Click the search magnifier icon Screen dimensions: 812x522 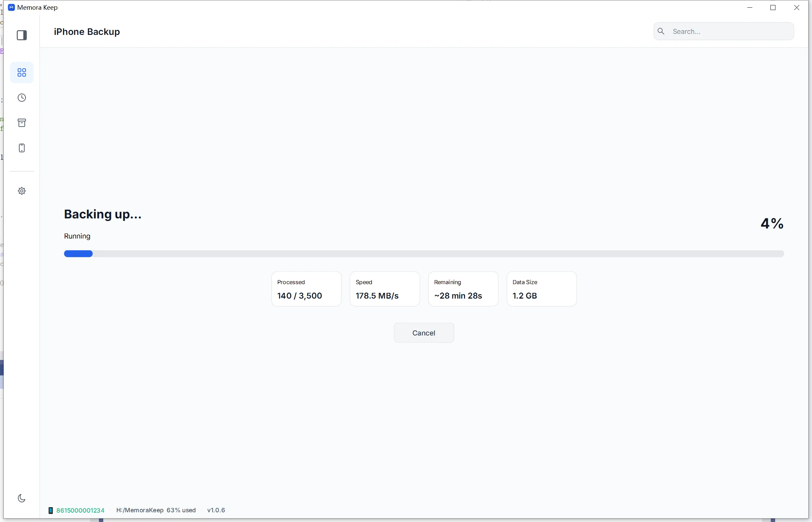pos(661,32)
